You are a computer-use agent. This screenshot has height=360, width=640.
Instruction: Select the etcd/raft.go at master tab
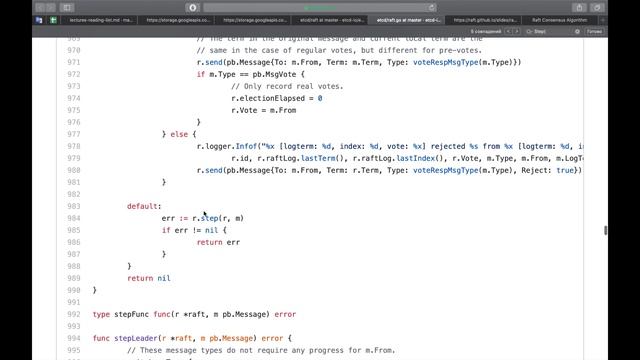[x=407, y=20]
